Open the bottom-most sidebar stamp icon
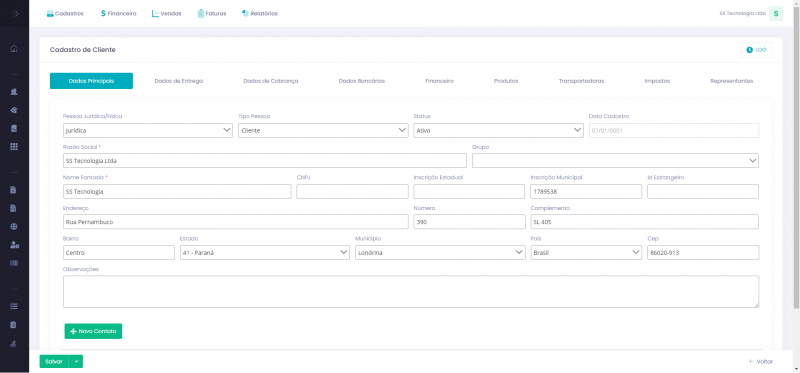This screenshot has height=373, width=800. point(14,343)
